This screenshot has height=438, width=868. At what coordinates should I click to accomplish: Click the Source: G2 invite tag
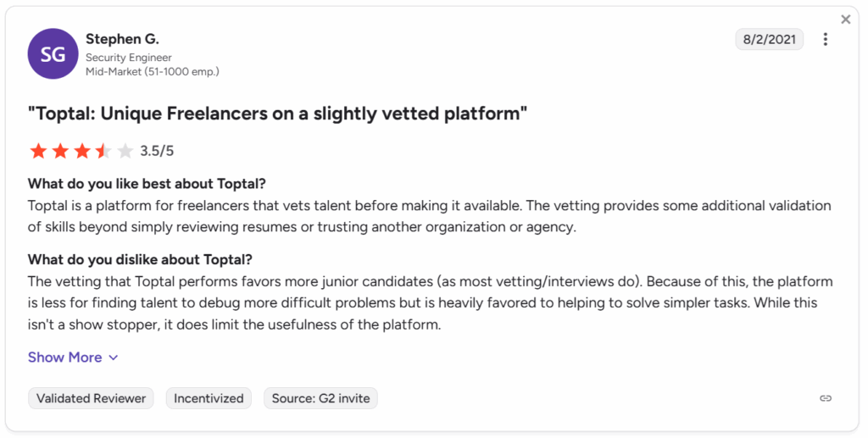click(320, 398)
